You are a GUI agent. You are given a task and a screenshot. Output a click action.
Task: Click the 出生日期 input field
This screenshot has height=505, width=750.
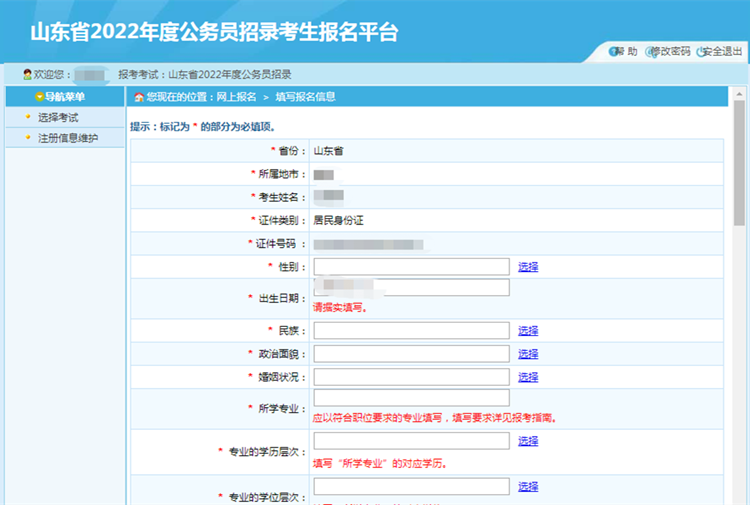point(411,288)
